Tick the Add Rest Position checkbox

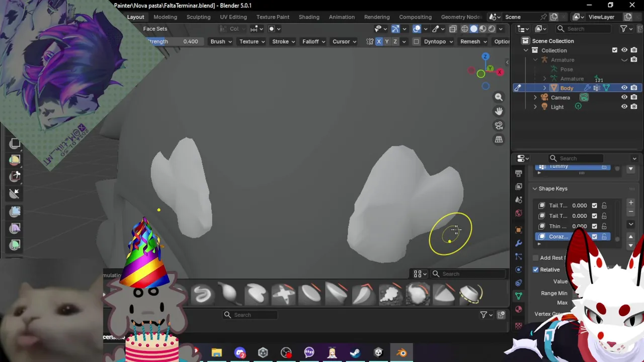pos(535,258)
